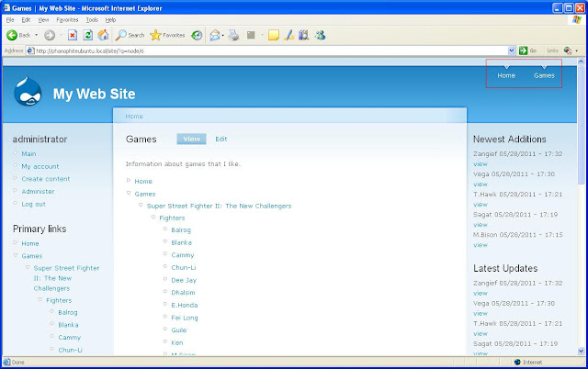Open the My Web Site title link
This screenshot has height=369, width=588.
click(94, 94)
